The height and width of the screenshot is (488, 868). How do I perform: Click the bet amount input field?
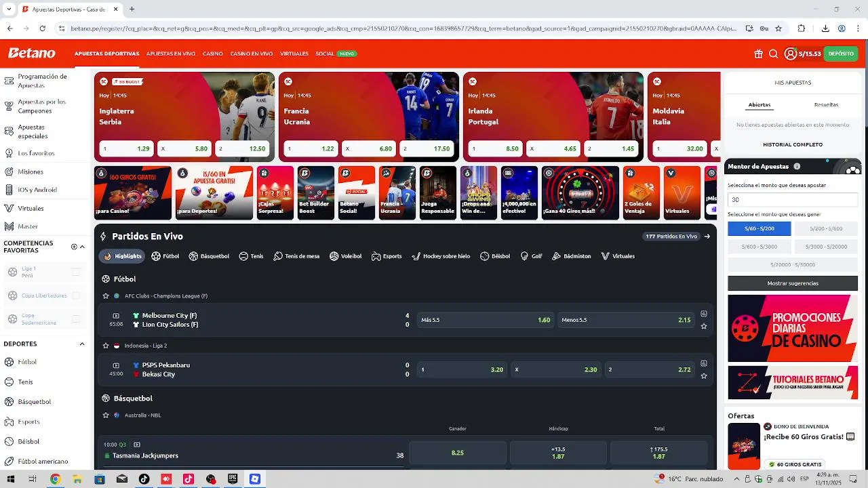click(x=793, y=200)
